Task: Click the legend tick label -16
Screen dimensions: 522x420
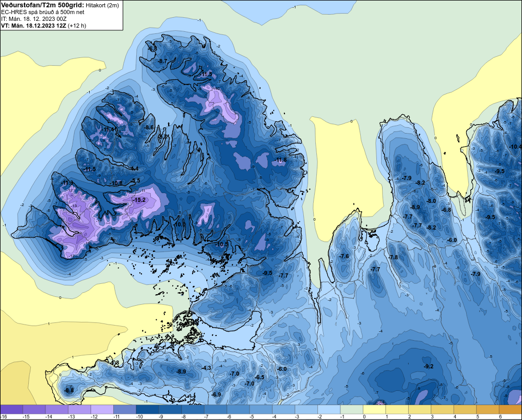Action: click(4, 417)
